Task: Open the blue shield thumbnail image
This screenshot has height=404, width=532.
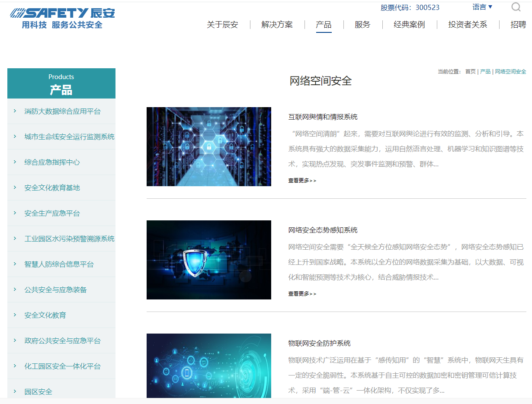Action: coord(209,260)
